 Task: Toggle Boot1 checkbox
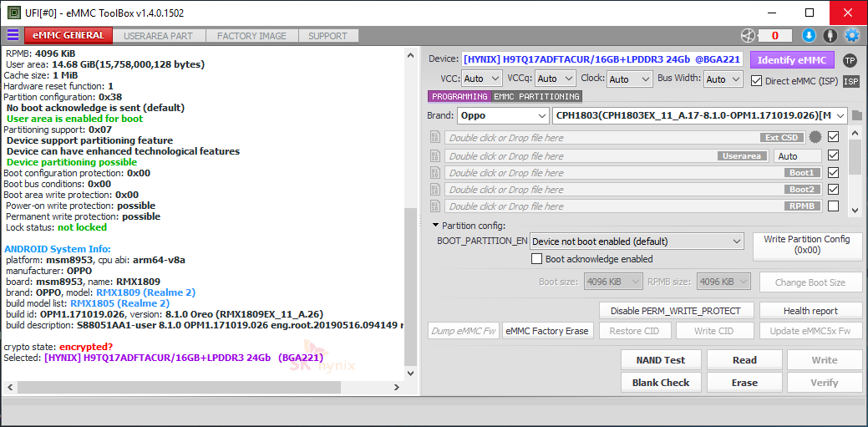coord(833,172)
